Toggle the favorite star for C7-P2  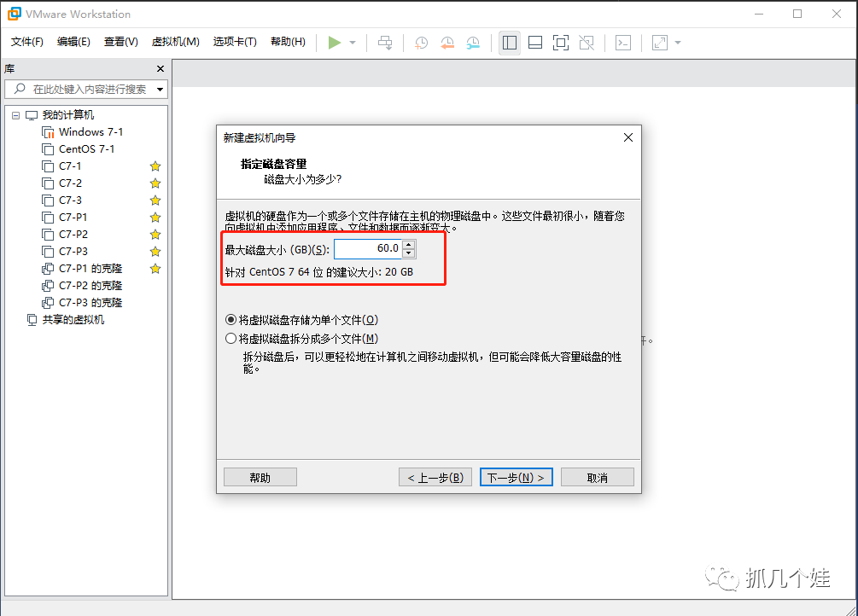point(155,234)
